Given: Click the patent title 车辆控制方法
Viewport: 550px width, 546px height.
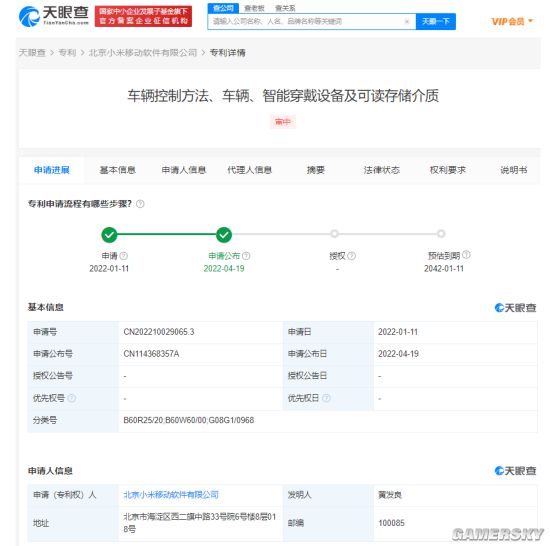Looking at the screenshot, I should coord(283,96).
